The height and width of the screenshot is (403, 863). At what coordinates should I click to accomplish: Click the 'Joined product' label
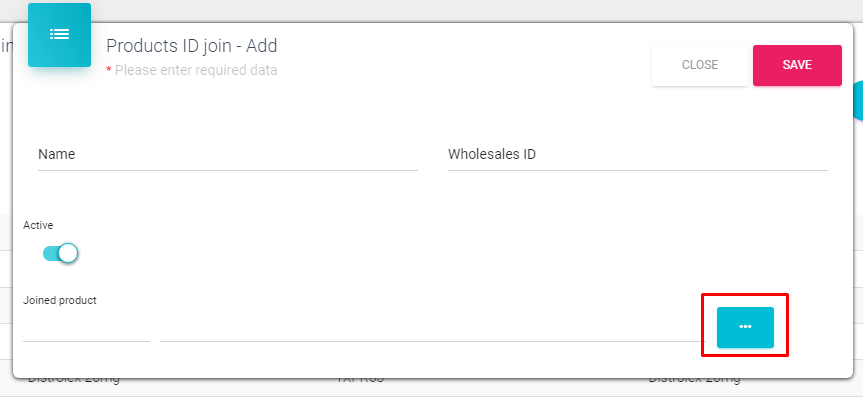click(x=60, y=300)
